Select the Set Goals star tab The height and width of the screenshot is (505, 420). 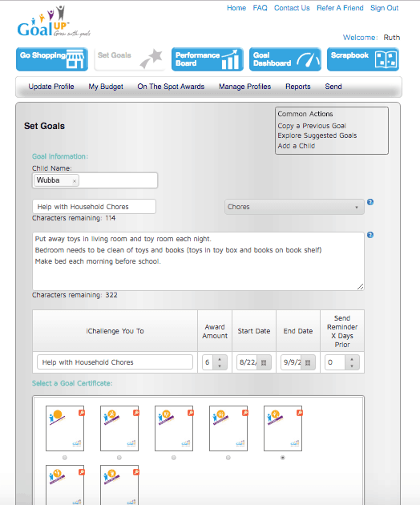[x=130, y=59]
